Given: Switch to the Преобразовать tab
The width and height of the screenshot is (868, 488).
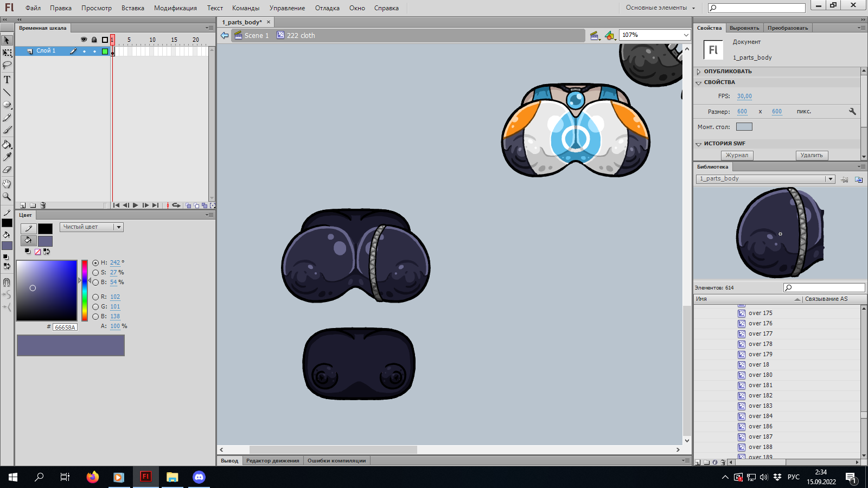Looking at the screenshot, I should tap(788, 28).
